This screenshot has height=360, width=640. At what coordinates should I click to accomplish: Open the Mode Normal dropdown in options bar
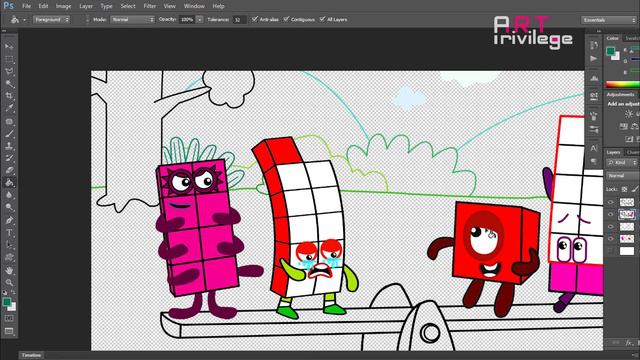(132, 20)
